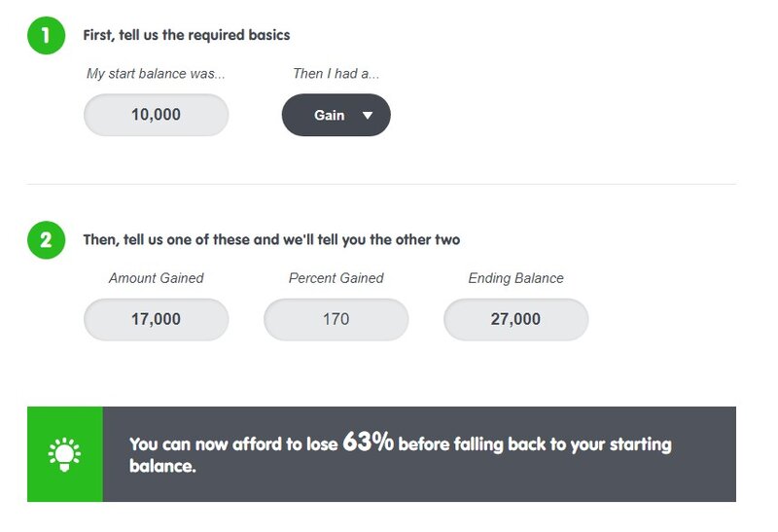The image size is (778, 532).
Task: Click the white triangle arrow beside Gain
Action: [368, 115]
